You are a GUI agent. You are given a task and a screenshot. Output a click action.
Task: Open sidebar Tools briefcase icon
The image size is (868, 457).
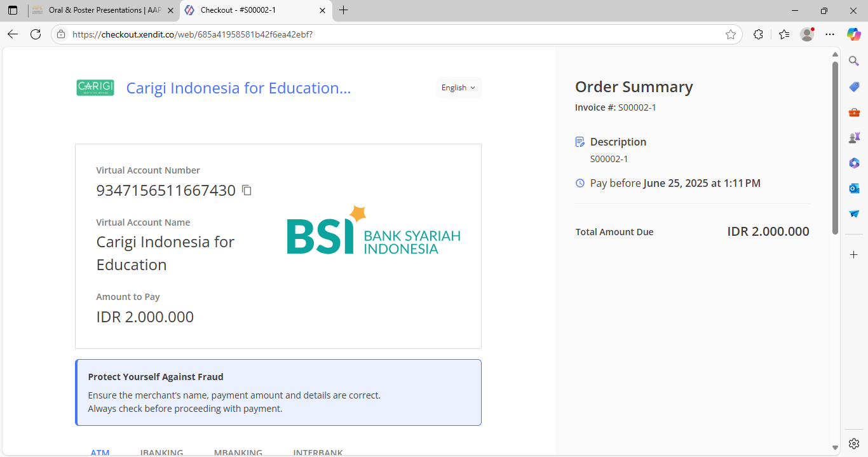(854, 113)
